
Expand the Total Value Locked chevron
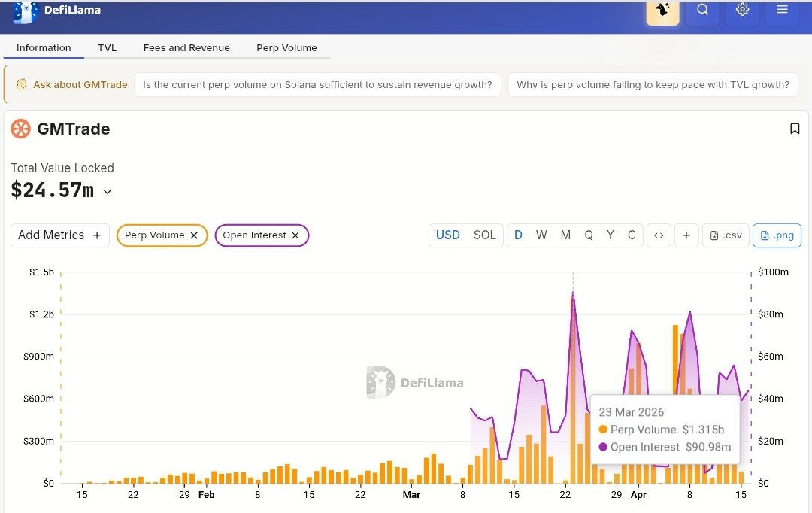pos(108,192)
